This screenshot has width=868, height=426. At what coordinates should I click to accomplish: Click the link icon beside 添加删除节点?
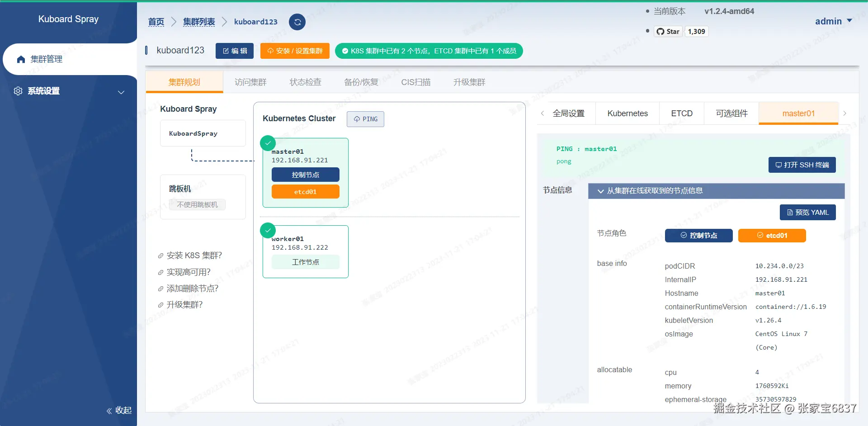coord(160,289)
